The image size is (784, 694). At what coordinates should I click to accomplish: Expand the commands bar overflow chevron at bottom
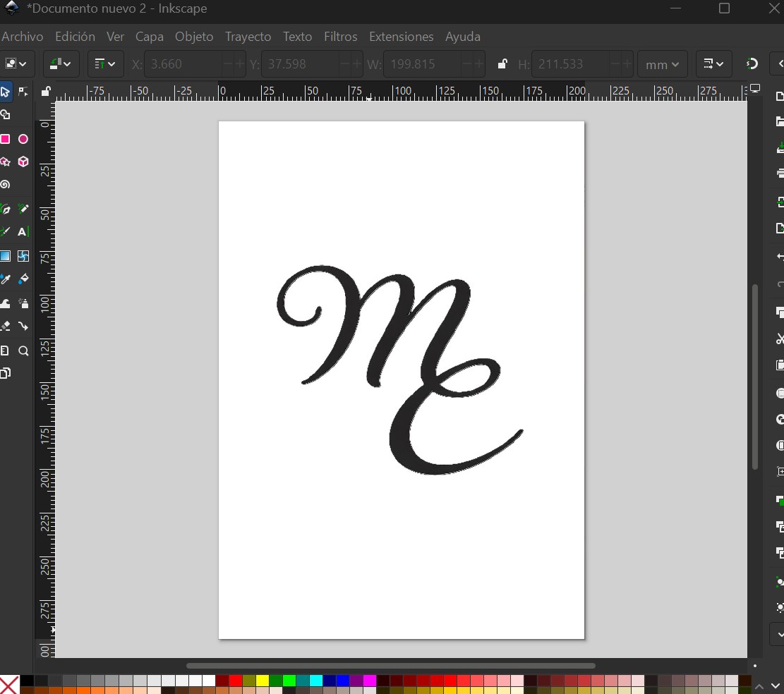(x=780, y=635)
